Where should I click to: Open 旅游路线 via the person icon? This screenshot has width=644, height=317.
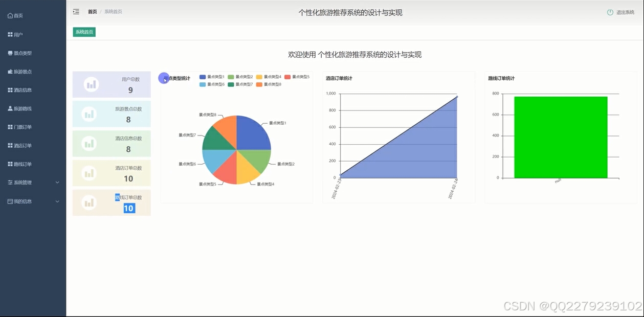10,108
